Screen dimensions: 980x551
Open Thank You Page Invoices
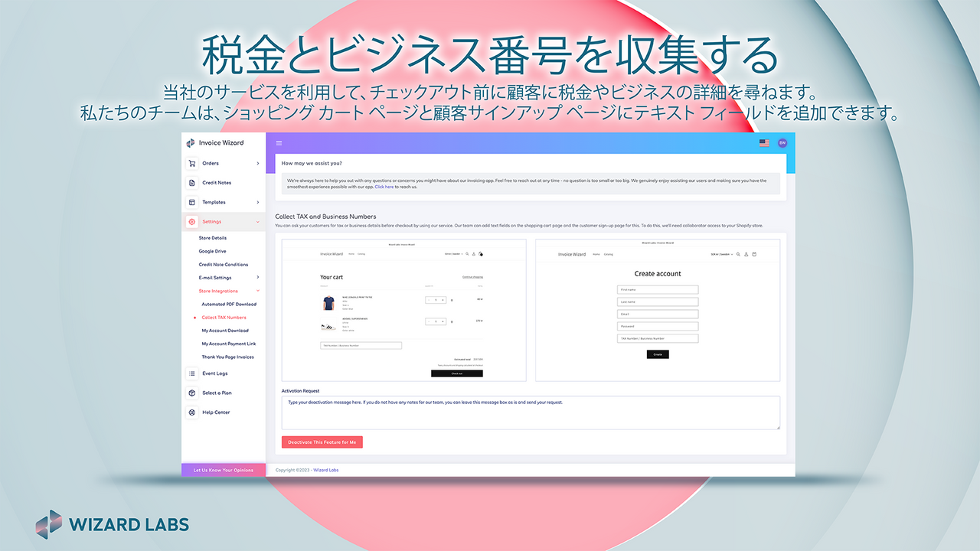[x=227, y=357]
